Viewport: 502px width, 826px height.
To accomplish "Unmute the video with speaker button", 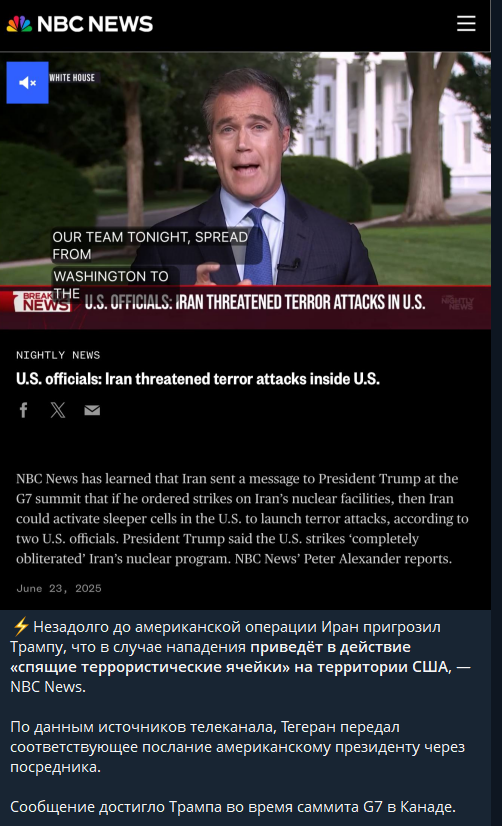I will pyautogui.click(x=27, y=83).
